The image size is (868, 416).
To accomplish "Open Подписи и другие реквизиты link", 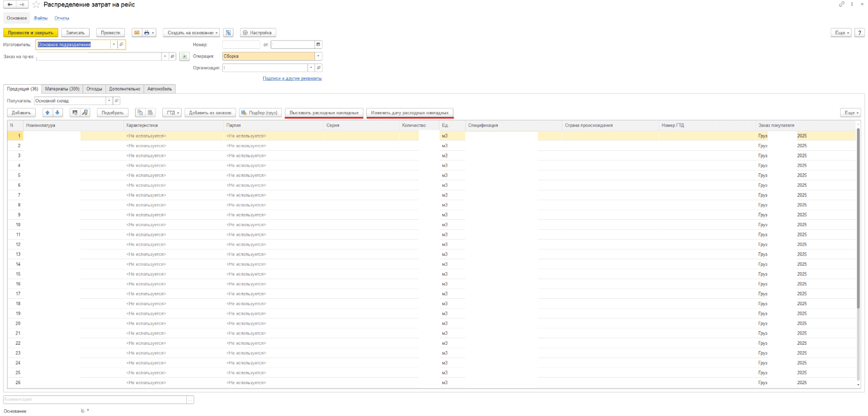I will [292, 78].
